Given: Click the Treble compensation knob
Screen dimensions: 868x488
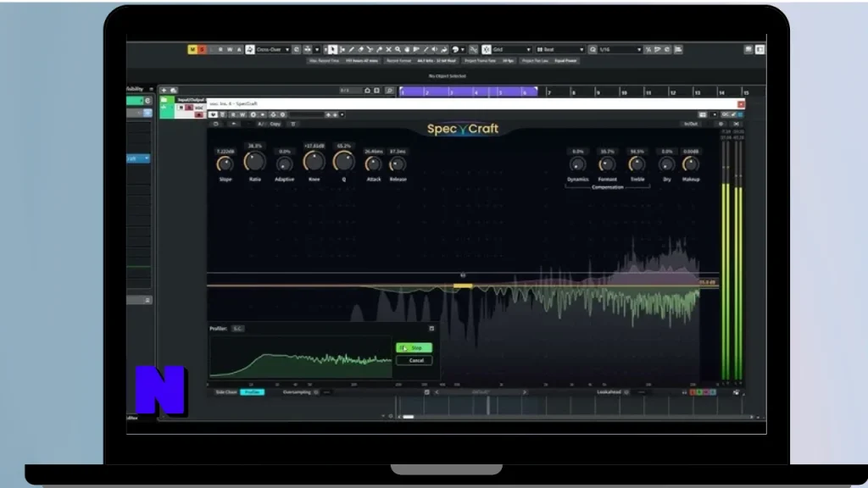Looking at the screenshot, I should pos(637,164).
